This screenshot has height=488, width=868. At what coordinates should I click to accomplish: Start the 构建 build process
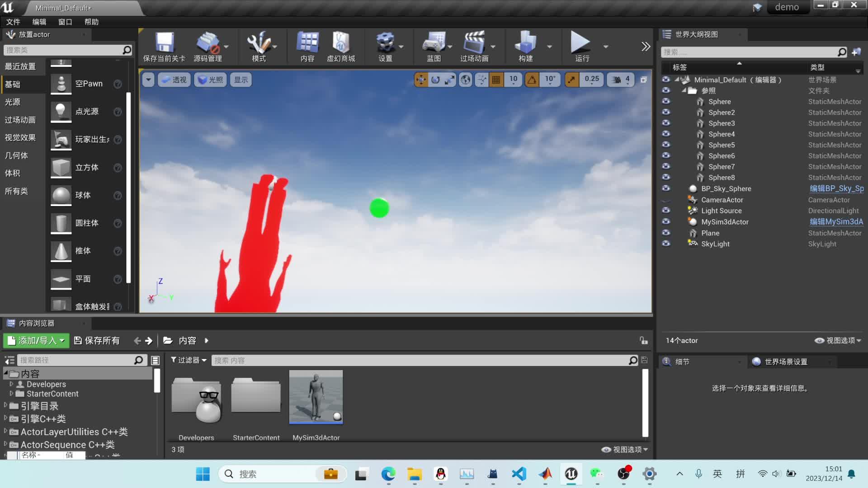click(x=525, y=45)
